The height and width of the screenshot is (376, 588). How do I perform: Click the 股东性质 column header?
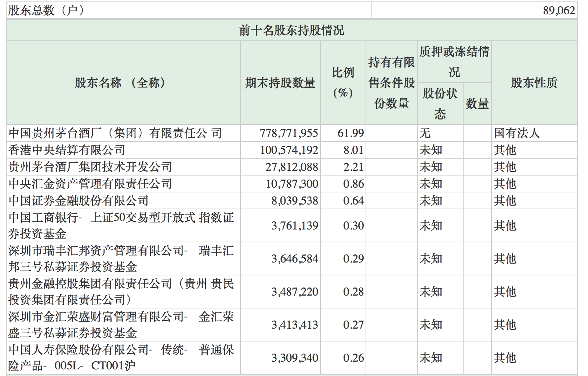(x=534, y=83)
